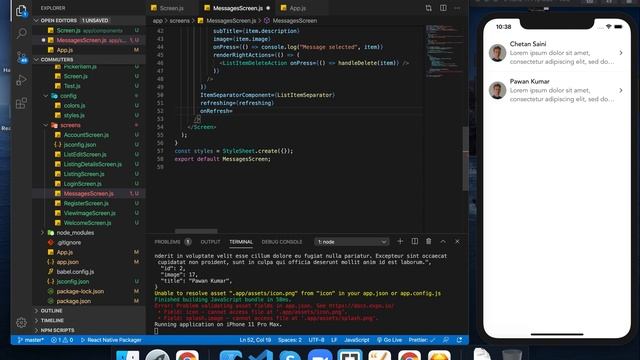The image size is (640, 360).
Task: Split the terminal panel
Action: click(x=415, y=242)
